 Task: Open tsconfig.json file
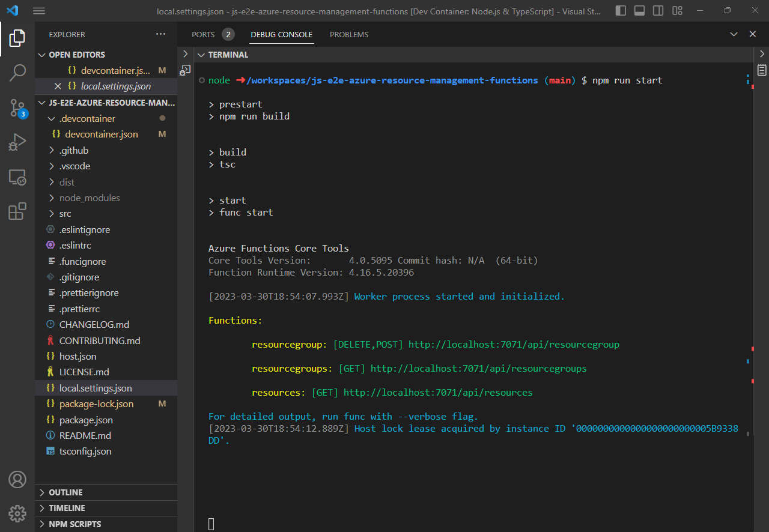click(106, 451)
